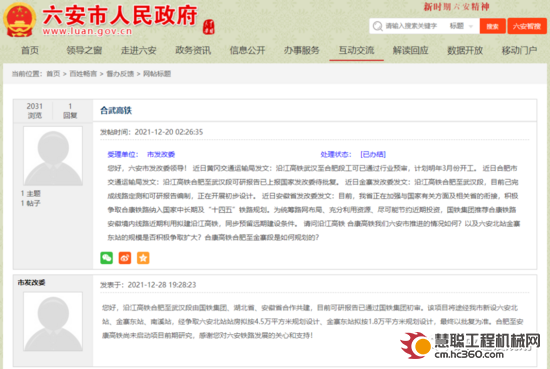Click the 2031 浏览 view count
The height and width of the screenshot is (369, 550).
34,110
